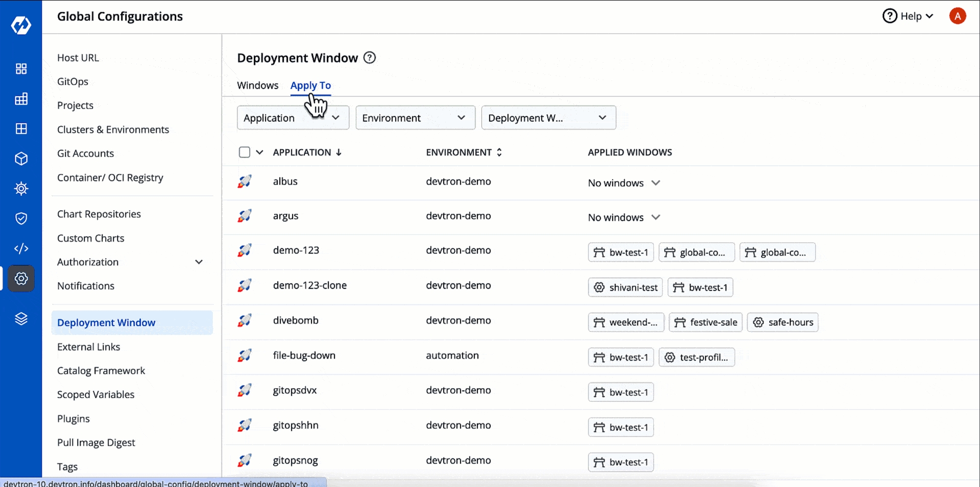Open Clusters & Environments settings

point(113,130)
